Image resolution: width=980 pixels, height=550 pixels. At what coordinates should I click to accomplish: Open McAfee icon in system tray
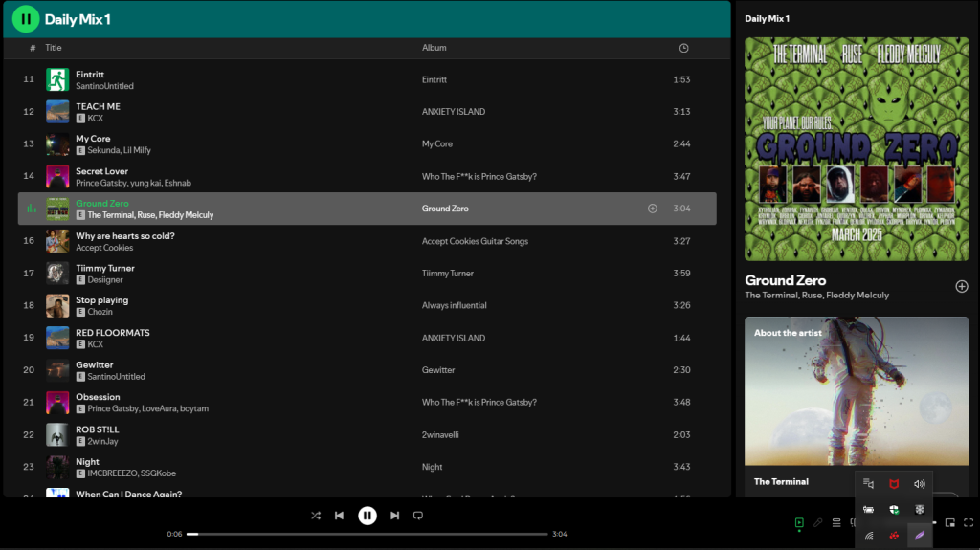[894, 484]
